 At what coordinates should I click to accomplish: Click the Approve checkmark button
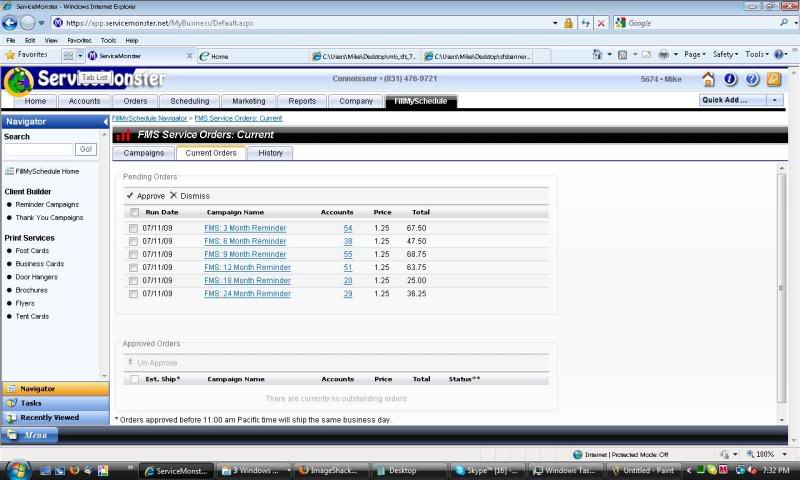pos(130,196)
